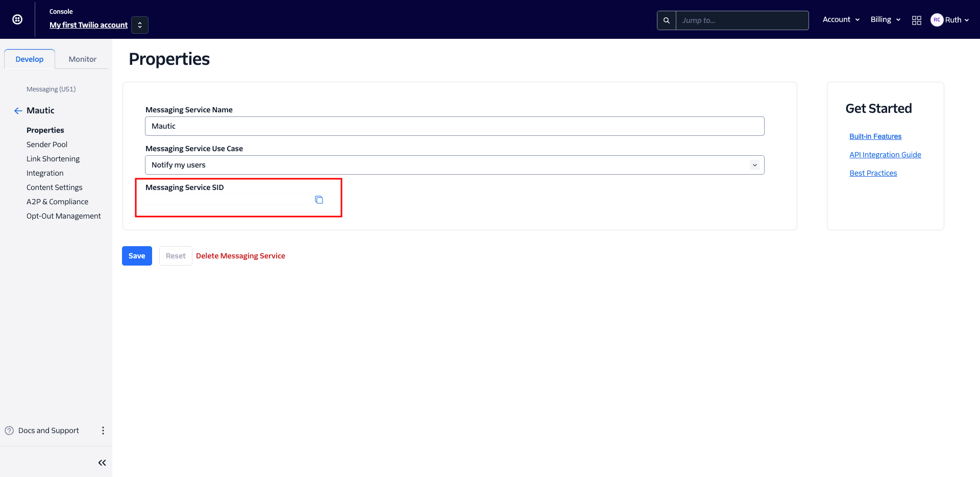The height and width of the screenshot is (477, 980).
Task: Expand the Messaging Service Use Case dropdown
Action: pos(754,165)
